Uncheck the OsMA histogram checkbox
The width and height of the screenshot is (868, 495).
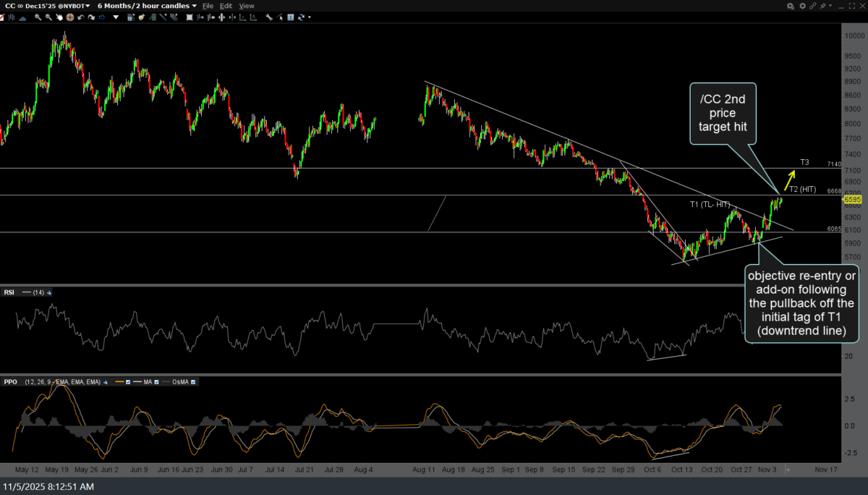[193, 381]
